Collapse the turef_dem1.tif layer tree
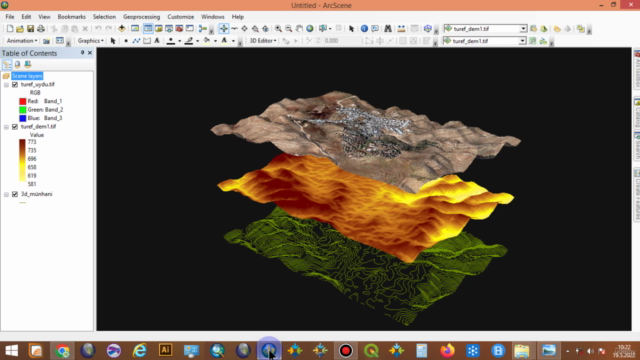Screen dimensions: 640x360 [x=7, y=127]
